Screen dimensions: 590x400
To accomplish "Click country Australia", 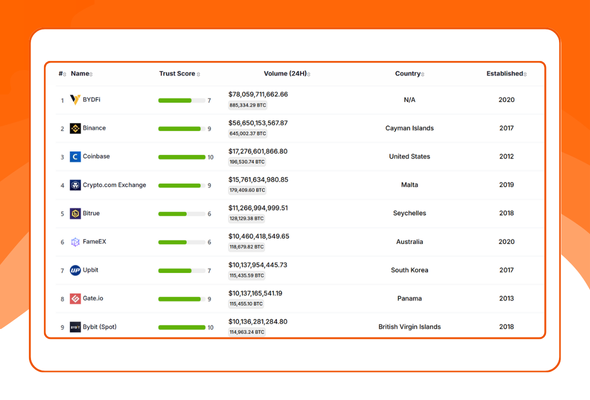I will (409, 242).
